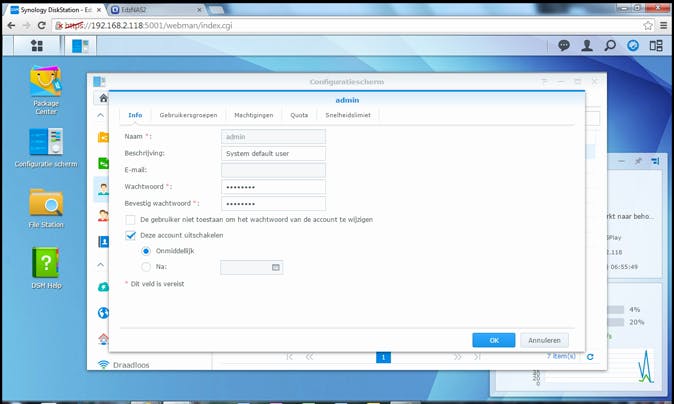Click the E-mail input field
The image size is (674, 404).
[273, 170]
